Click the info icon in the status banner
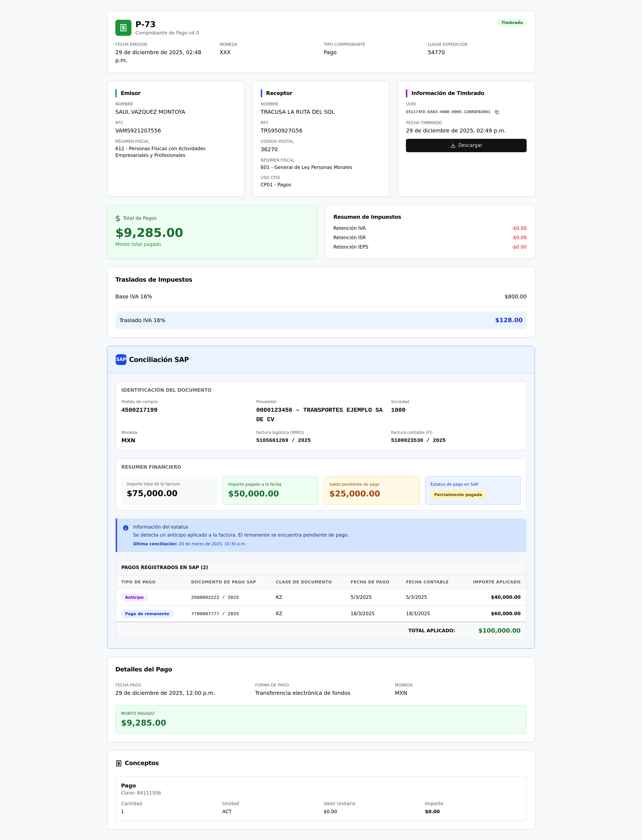 [126, 528]
